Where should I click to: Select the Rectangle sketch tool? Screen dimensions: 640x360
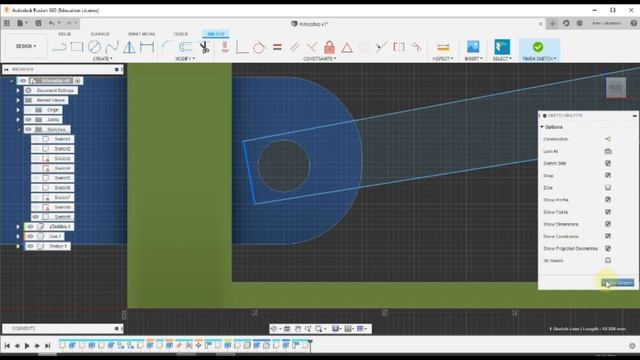pyautogui.click(x=77, y=47)
